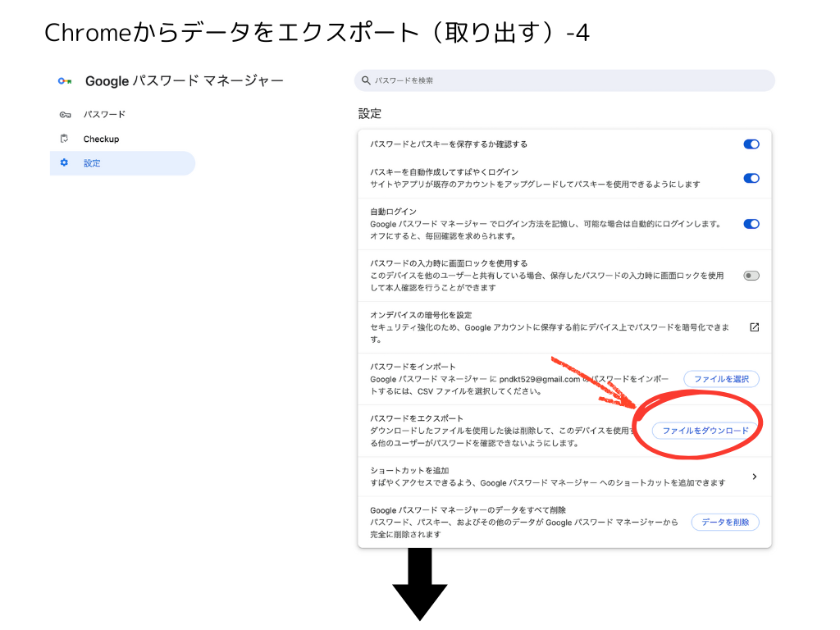Viewport: 840px width, 630px height.
Task: Click the slide title Chromeからデータをエクスポート
Action: [317, 33]
